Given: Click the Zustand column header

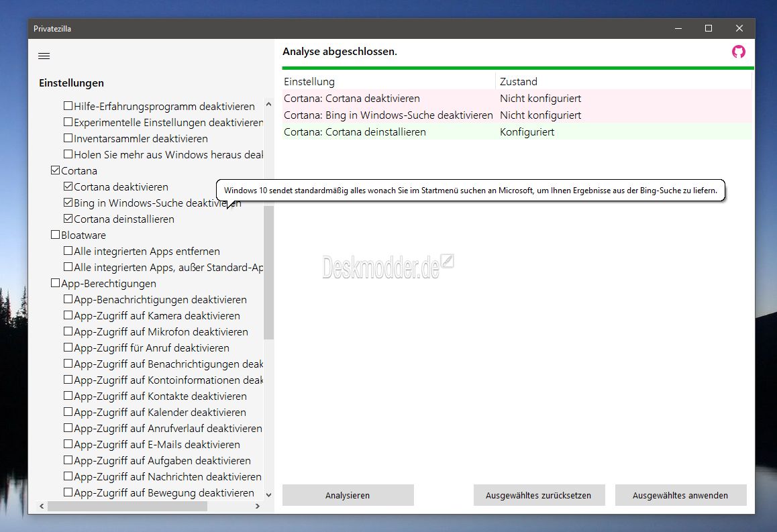Looking at the screenshot, I should click(x=623, y=81).
